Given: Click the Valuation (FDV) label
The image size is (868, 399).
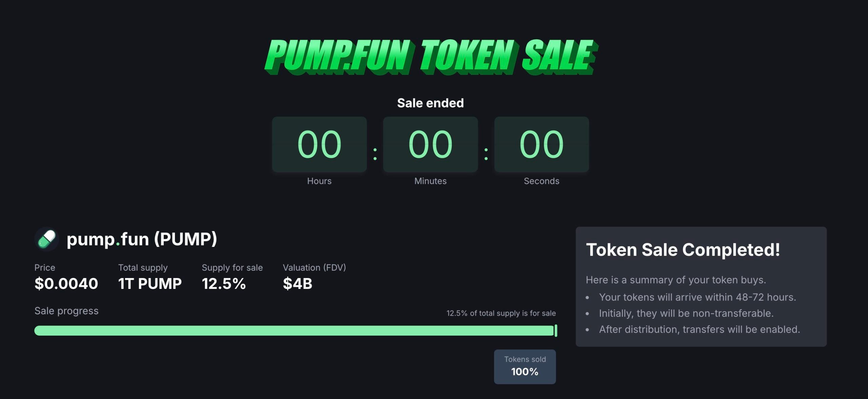Looking at the screenshot, I should (x=314, y=268).
